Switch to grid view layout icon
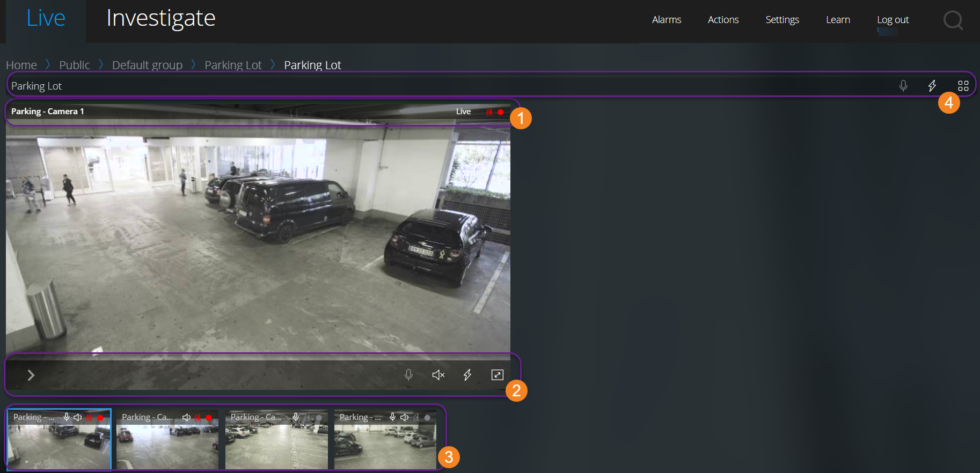The height and width of the screenshot is (473, 980). [963, 86]
